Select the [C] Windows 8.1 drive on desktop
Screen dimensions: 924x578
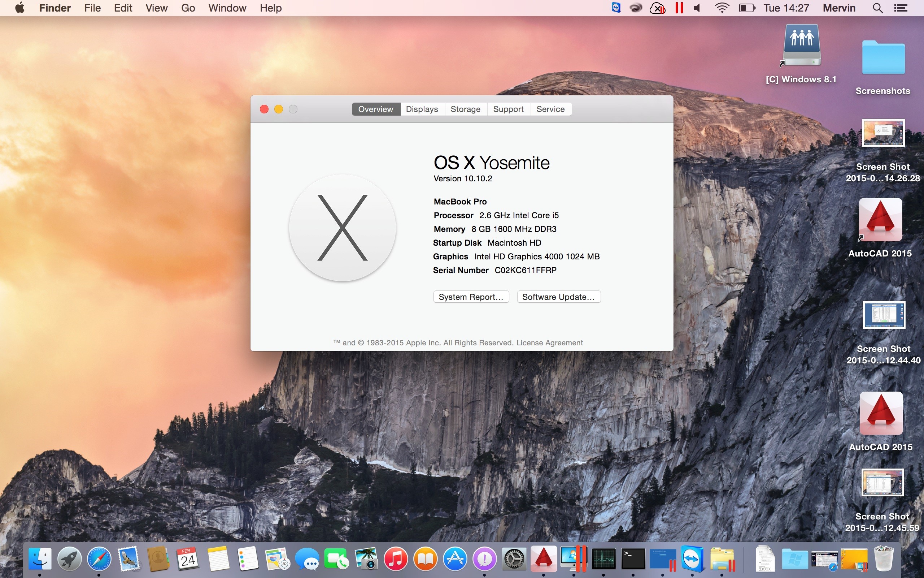[x=801, y=53]
